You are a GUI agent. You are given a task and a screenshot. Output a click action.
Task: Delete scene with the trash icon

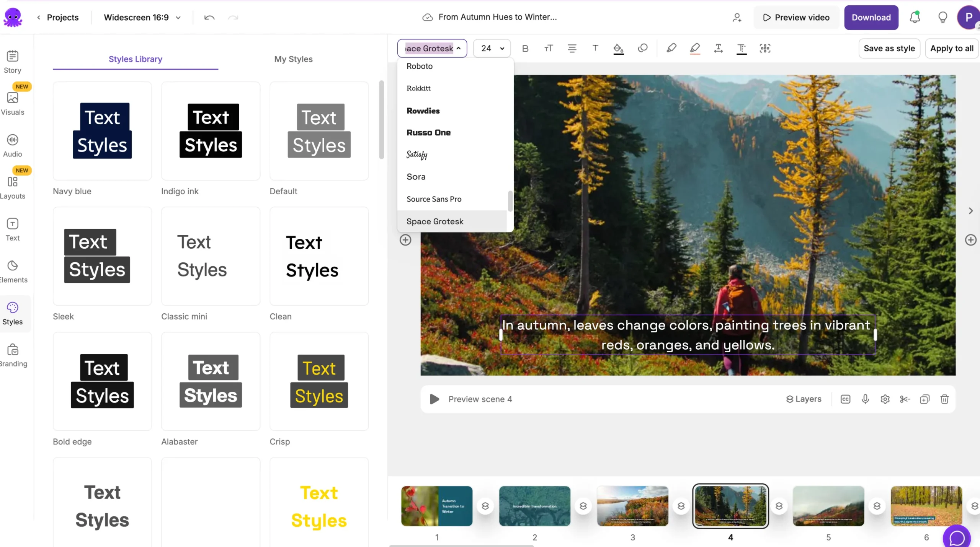pyautogui.click(x=944, y=399)
